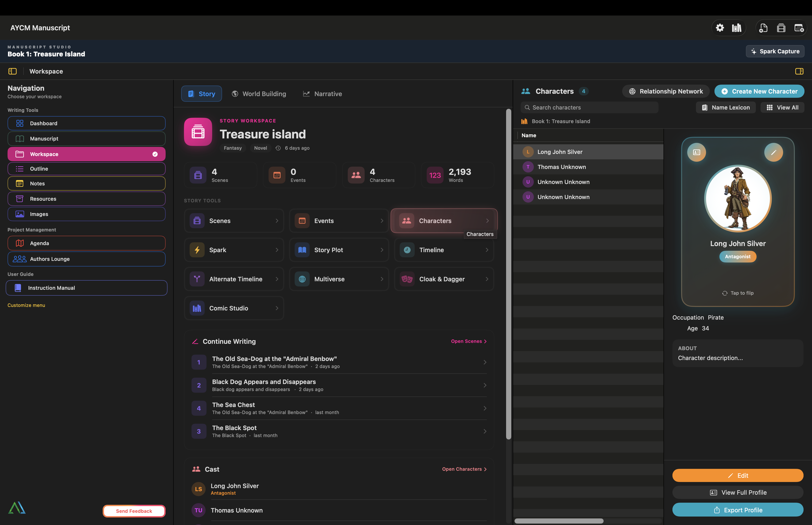
Task: Select Thomas Unknown in Cast list
Action: point(339,510)
